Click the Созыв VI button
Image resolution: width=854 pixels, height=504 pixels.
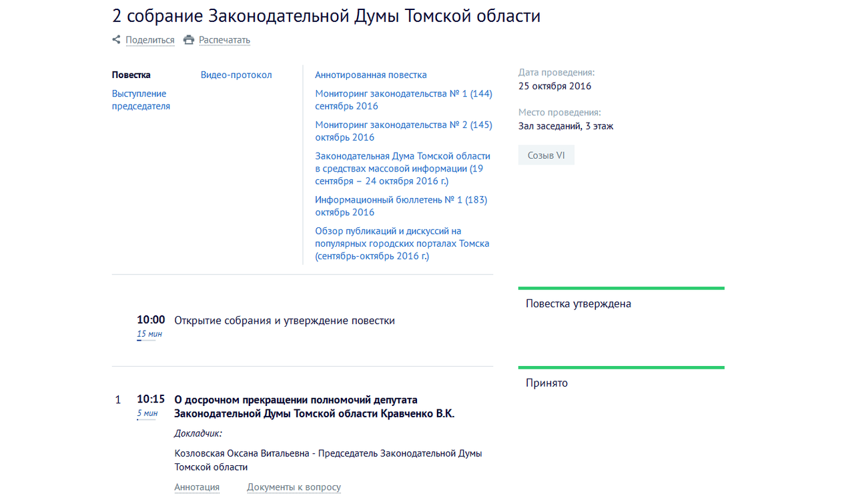coord(546,155)
